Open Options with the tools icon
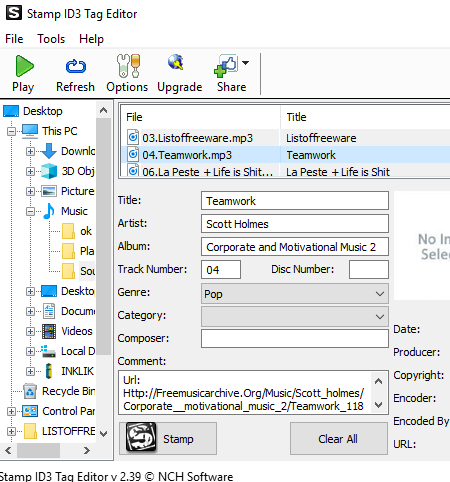Image resolution: width=450 pixels, height=482 pixels. click(128, 65)
